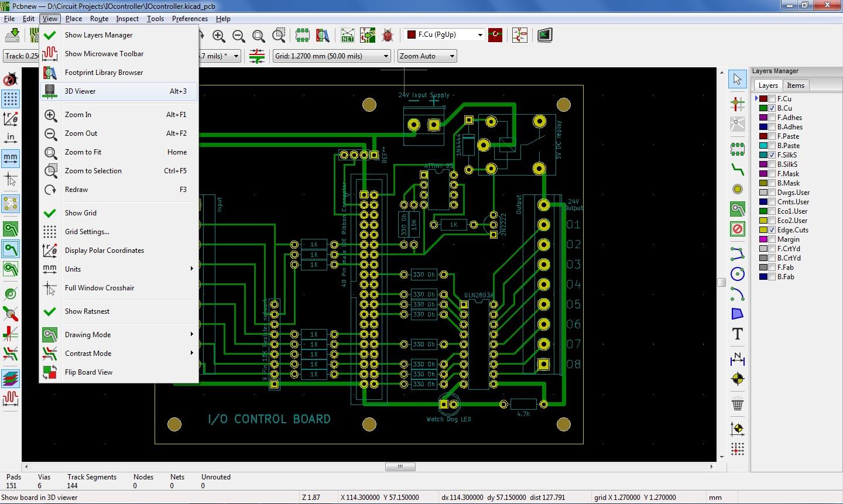The height and width of the screenshot is (504, 843).
Task: Click zoom in magnifier toolbar icon
Action: [219, 36]
